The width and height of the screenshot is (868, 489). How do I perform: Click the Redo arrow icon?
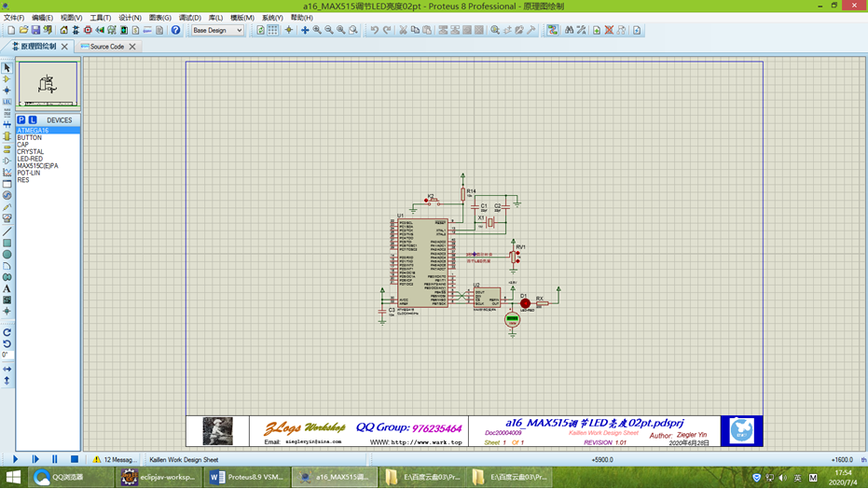click(x=386, y=30)
